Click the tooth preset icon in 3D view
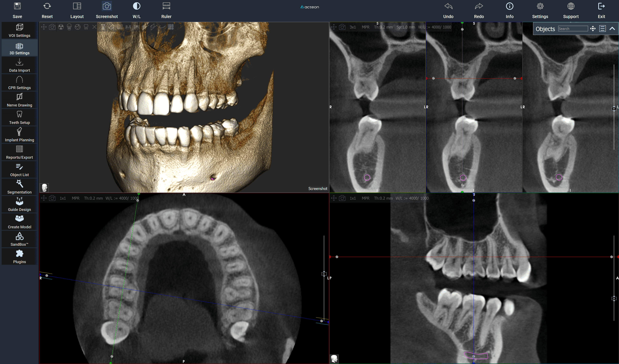Screen dimensions: 619x364 click(x=86, y=27)
